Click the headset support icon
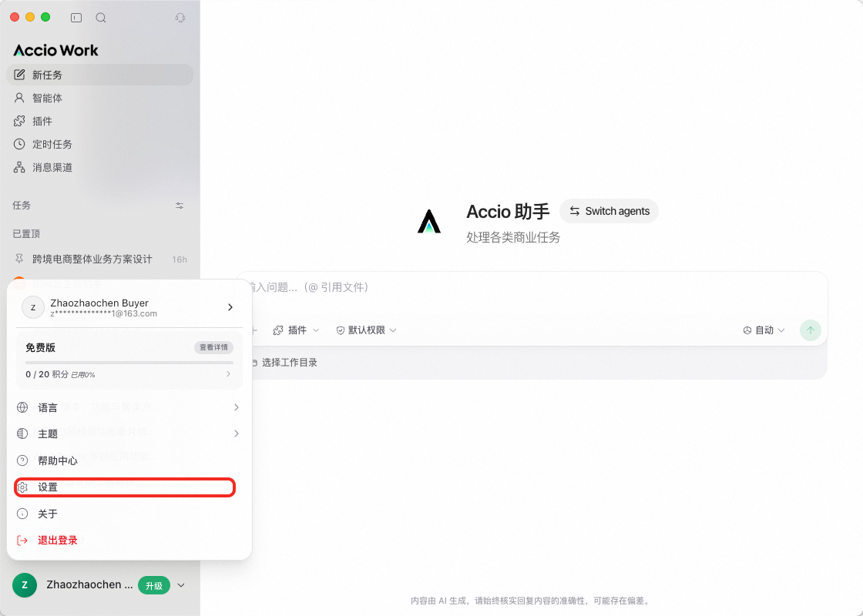Viewport: 863px width, 616px height. 180,18
